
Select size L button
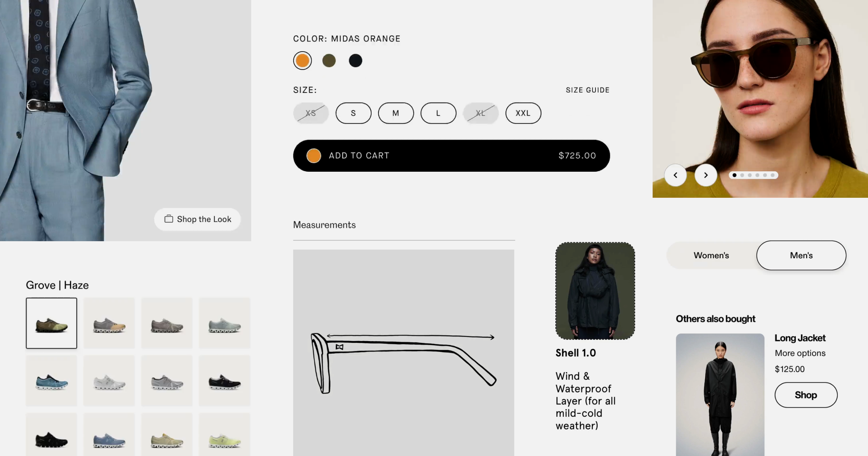click(438, 113)
